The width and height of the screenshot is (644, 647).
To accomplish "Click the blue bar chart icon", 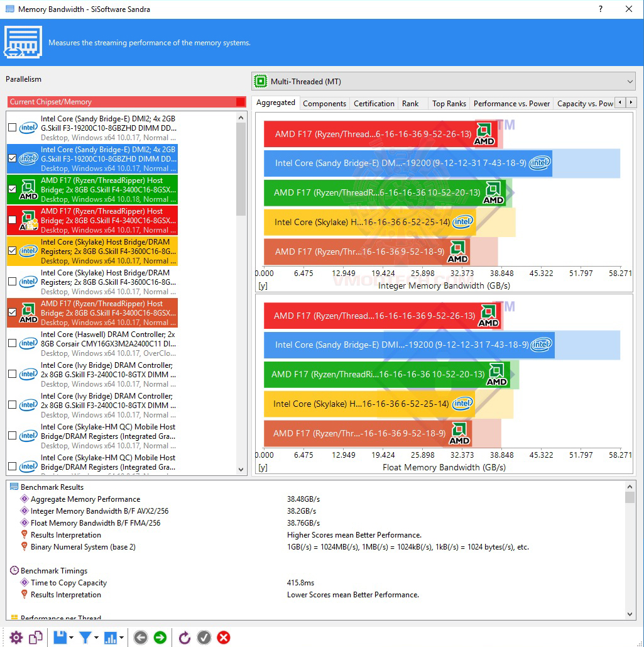I will (111, 638).
